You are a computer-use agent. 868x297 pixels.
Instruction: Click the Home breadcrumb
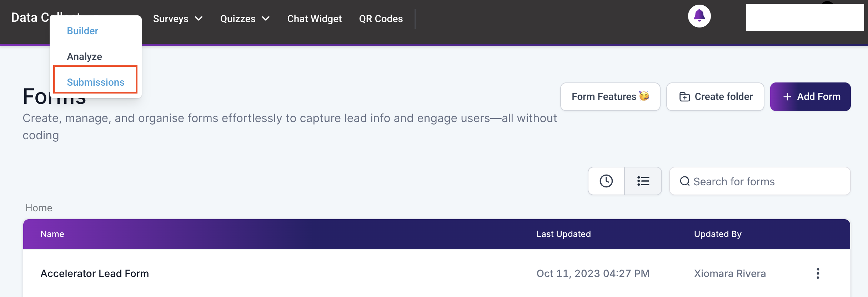click(39, 208)
